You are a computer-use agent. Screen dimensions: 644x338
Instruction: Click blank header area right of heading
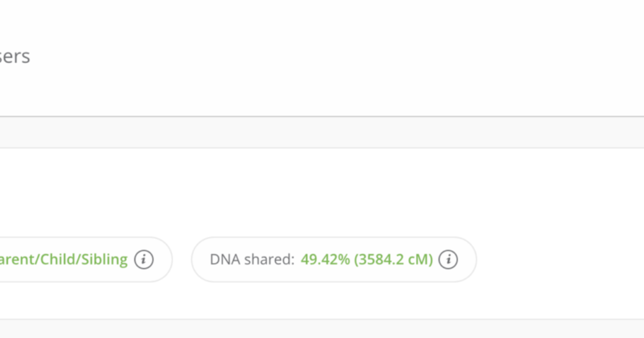point(322,56)
